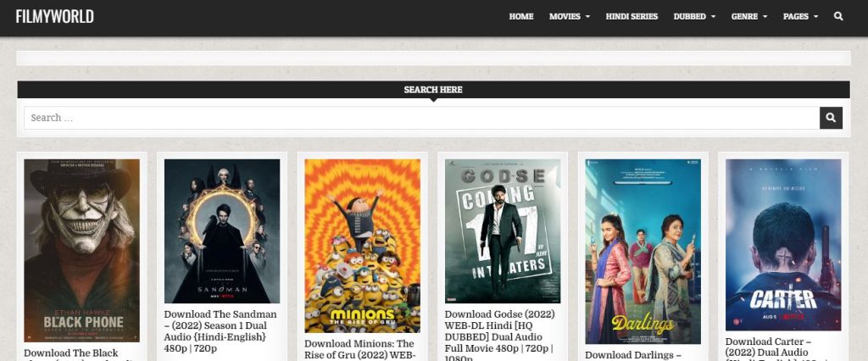Click Download The Sandman Season 1 link

[x=220, y=331]
